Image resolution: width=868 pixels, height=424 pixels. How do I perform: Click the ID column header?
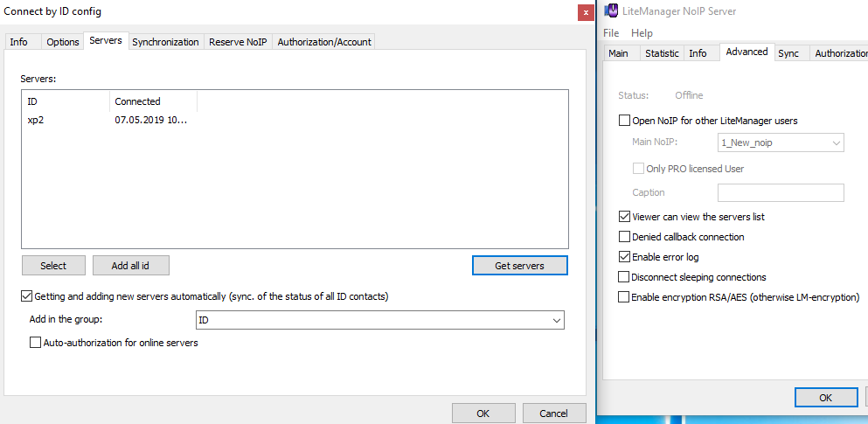click(x=66, y=101)
